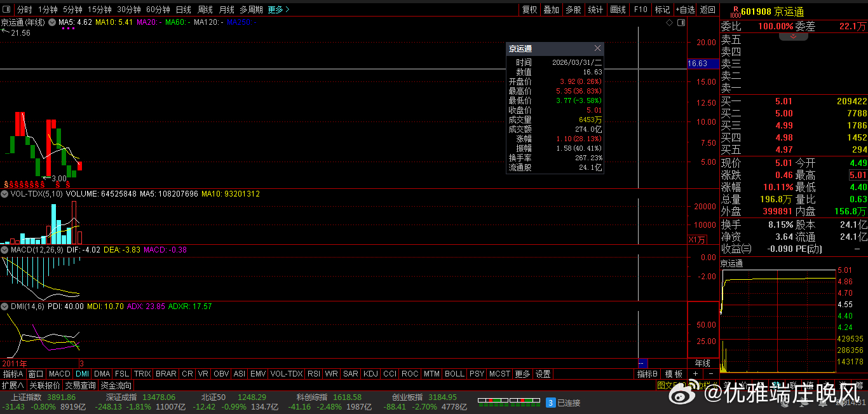Open the 扩展∧ tab
This screenshot has height=414, width=868.
tap(13, 385)
